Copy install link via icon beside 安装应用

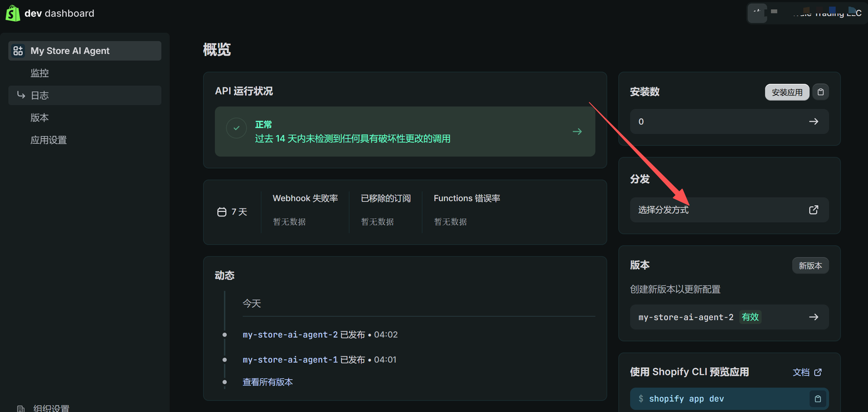click(x=820, y=92)
